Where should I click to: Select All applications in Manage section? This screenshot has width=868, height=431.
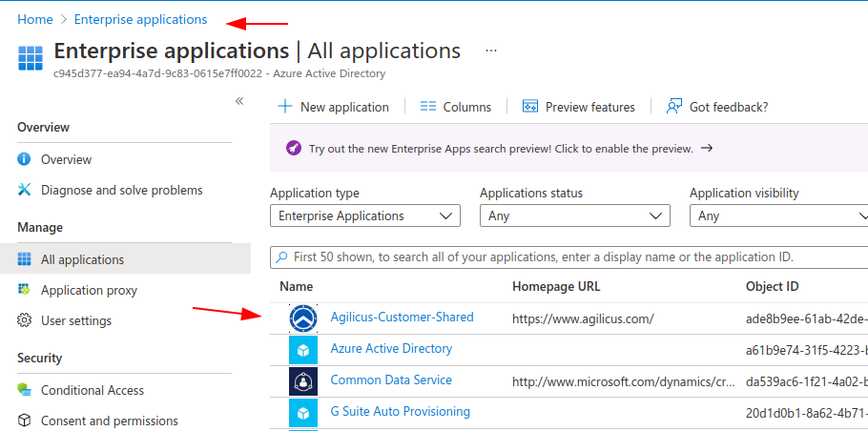[x=125, y=259]
